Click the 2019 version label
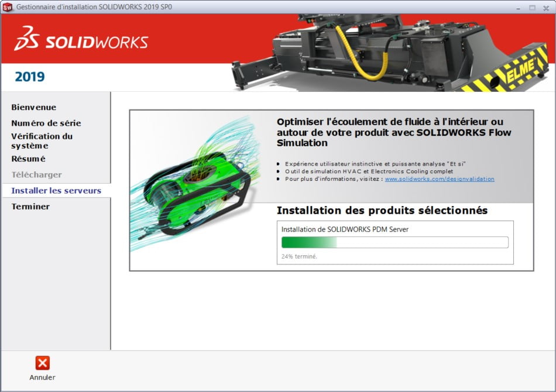556x392 pixels. (x=30, y=77)
